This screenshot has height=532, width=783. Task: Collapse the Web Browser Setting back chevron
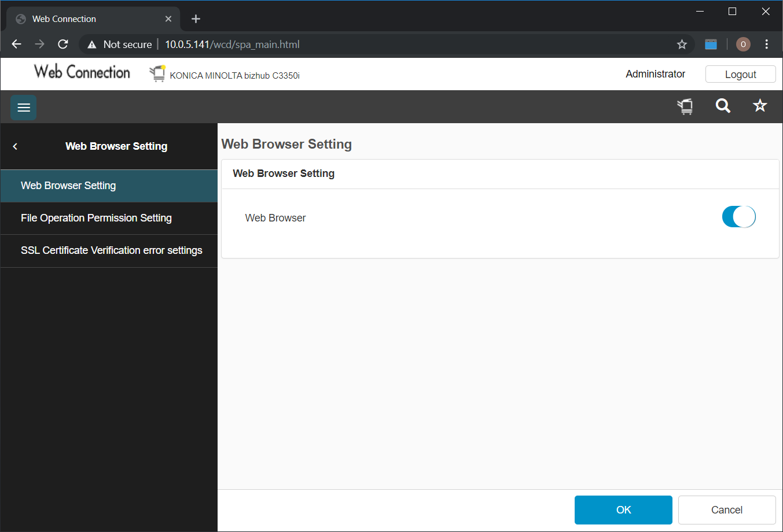15,147
